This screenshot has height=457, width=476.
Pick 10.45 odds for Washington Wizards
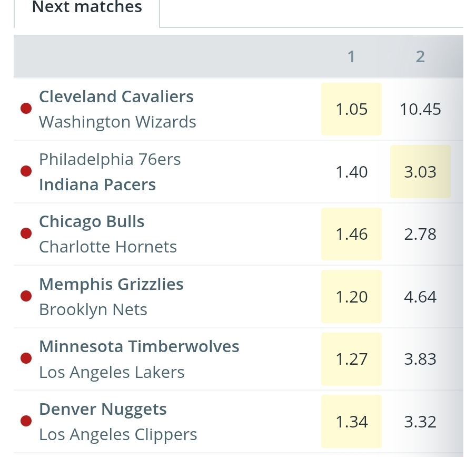tap(420, 109)
